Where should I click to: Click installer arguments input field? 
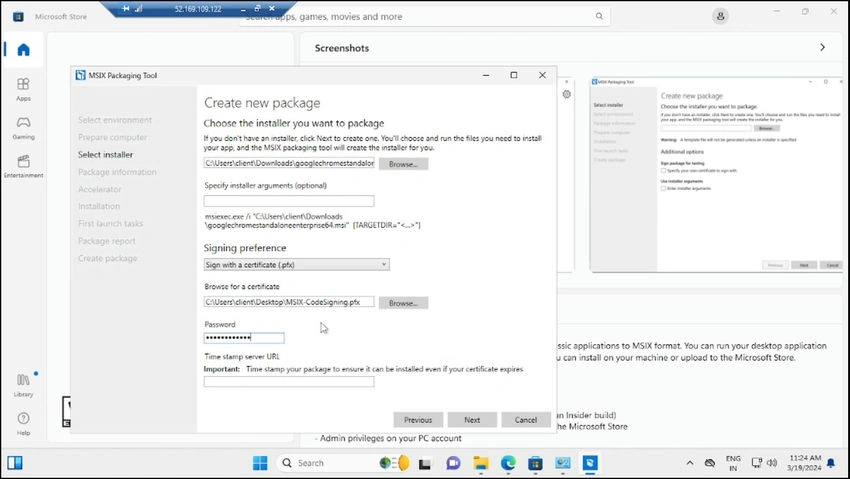click(289, 201)
